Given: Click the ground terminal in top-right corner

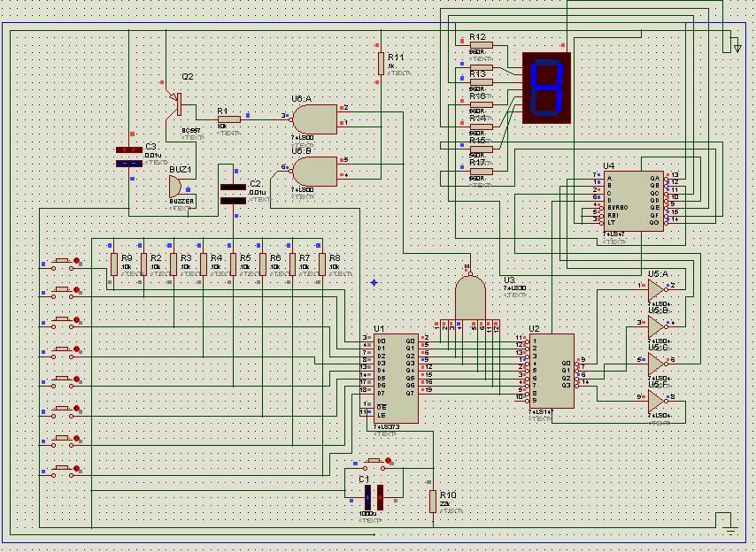Looking at the screenshot, I should coord(737,48).
